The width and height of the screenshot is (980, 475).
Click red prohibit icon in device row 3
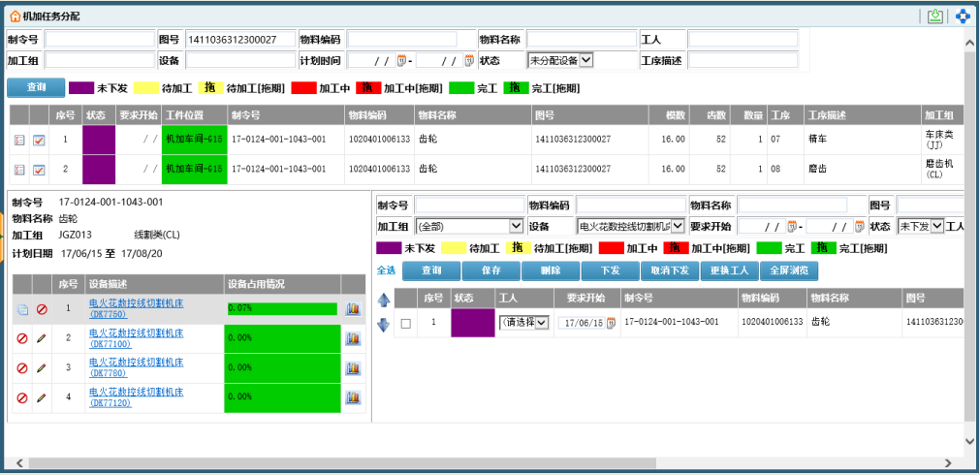pos(21,368)
